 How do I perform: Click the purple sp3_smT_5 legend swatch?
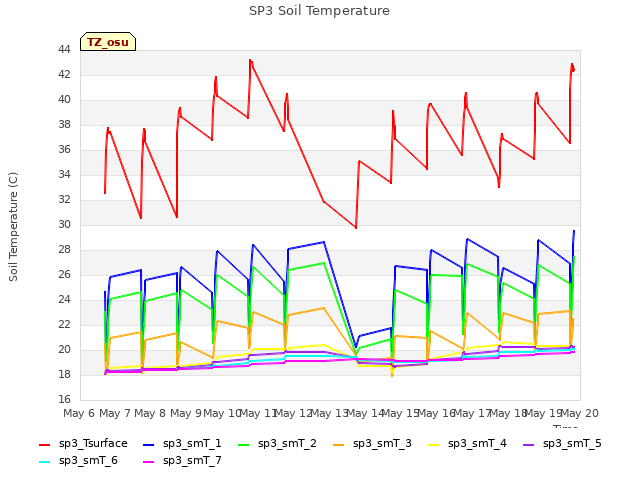tap(529, 444)
